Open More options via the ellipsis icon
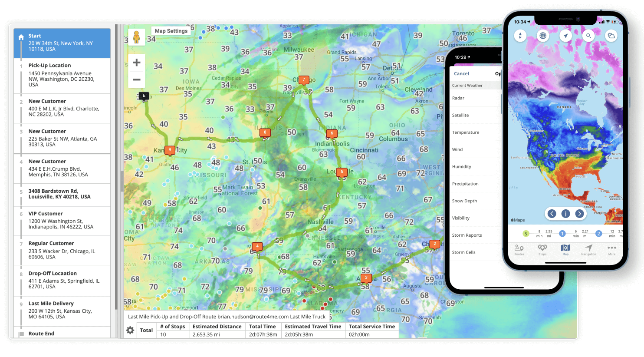Screen dimensions: 644x357 point(612,248)
